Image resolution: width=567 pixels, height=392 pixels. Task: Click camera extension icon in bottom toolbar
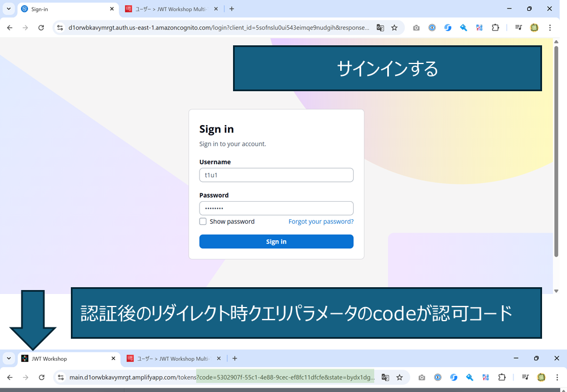(422, 377)
